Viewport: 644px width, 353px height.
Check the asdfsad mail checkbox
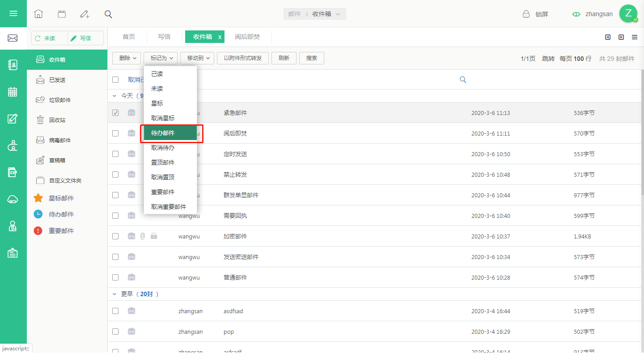coord(115,311)
